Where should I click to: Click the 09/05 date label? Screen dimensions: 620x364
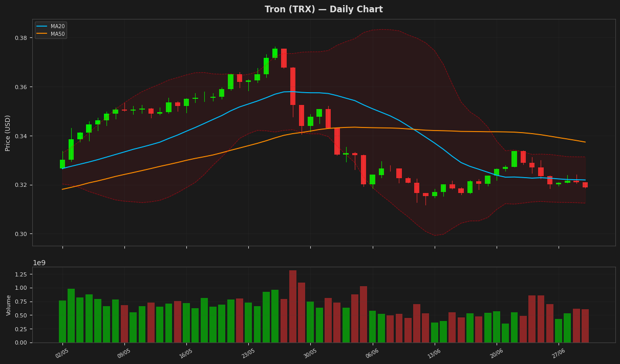coord(124,353)
